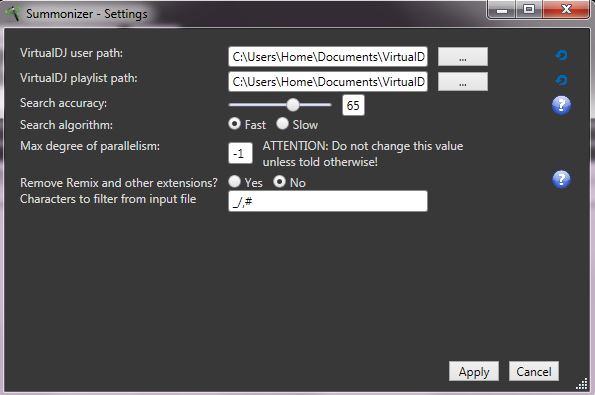Reset the VirtualDJ user path with its blue arrow icon
Image resolution: width=595 pixels, height=395 pixels.
coord(562,55)
